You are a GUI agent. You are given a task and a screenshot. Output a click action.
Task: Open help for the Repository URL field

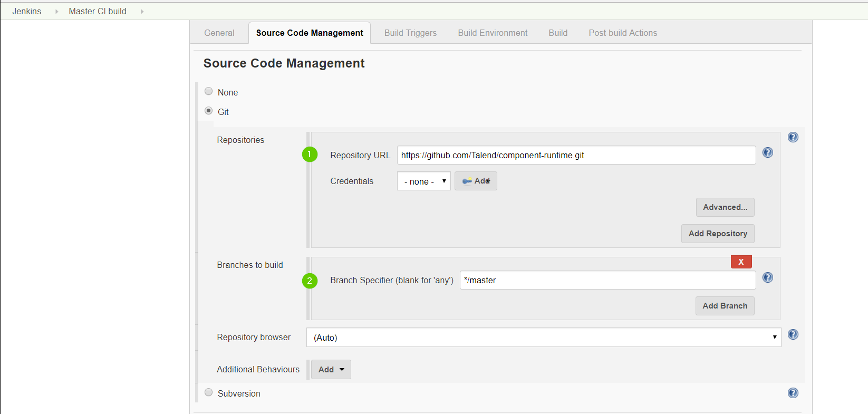point(767,152)
